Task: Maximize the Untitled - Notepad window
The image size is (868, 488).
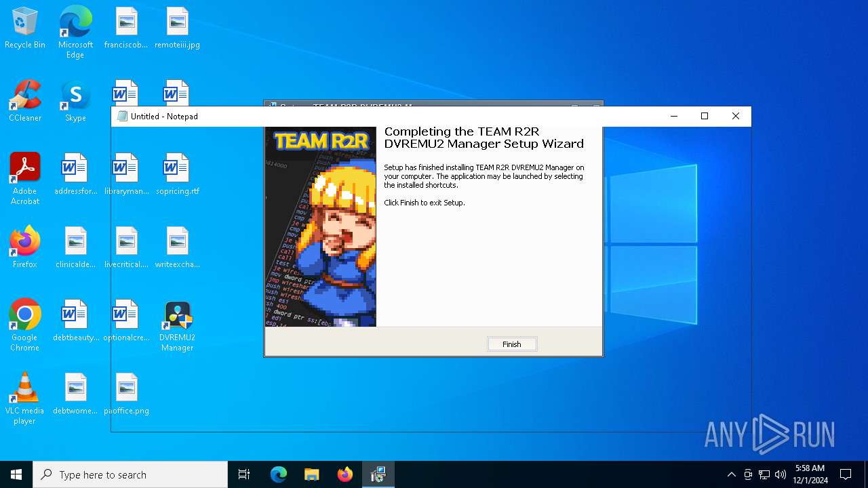Action: click(705, 116)
